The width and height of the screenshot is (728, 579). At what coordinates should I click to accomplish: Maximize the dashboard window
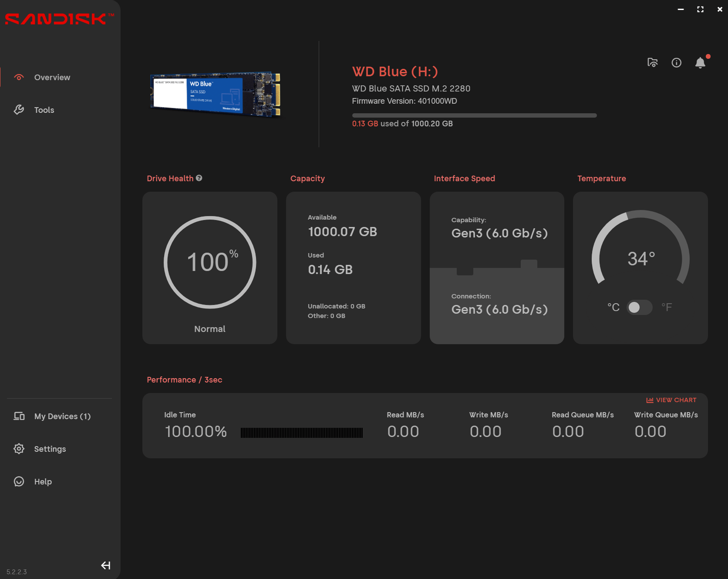click(700, 9)
